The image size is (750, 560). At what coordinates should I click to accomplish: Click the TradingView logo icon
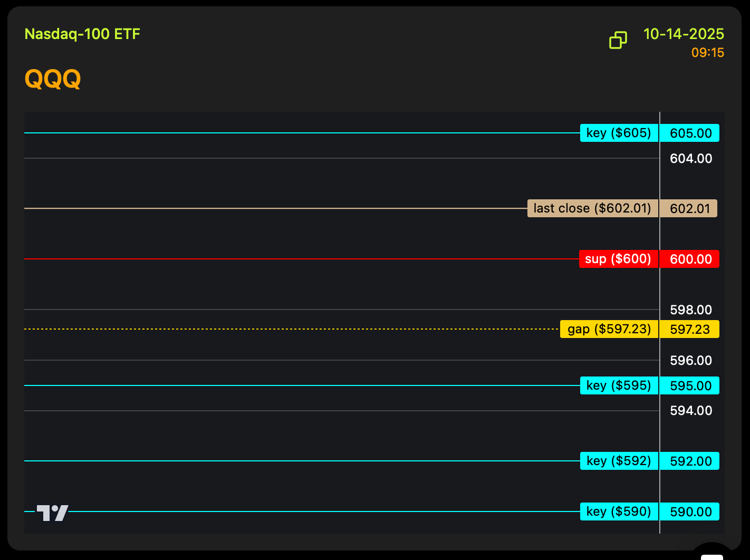pyautogui.click(x=52, y=513)
